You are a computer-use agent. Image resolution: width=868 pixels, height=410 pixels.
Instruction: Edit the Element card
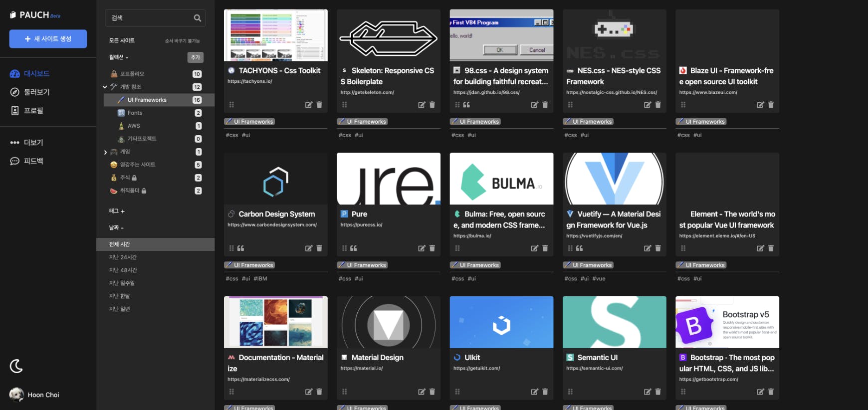pos(760,248)
